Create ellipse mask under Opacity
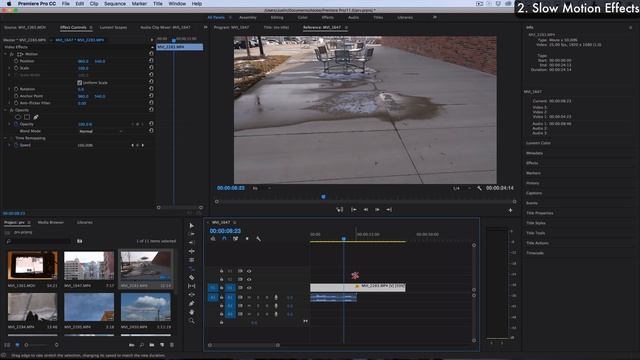The height and width of the screenshot is (360, 640). (x=18, y=117)
